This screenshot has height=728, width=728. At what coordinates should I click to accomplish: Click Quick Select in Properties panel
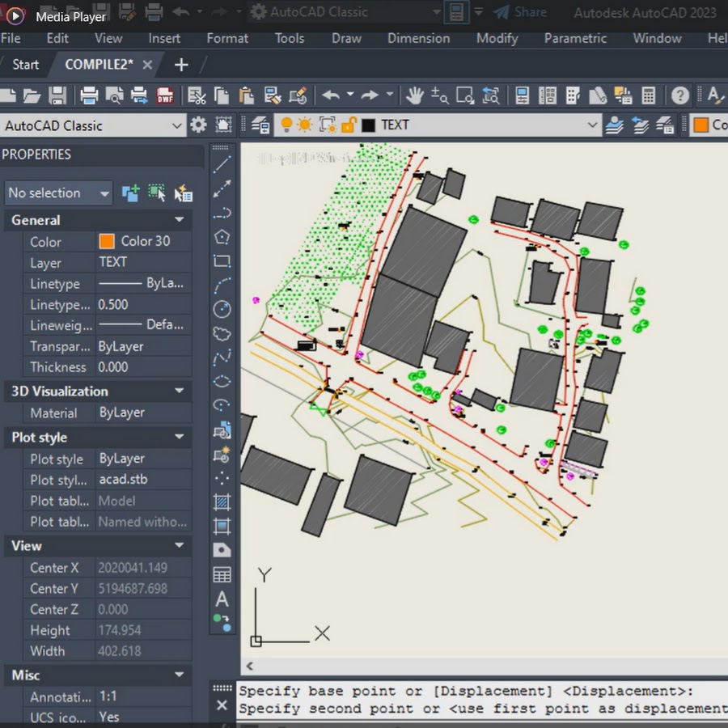point(184,193)
